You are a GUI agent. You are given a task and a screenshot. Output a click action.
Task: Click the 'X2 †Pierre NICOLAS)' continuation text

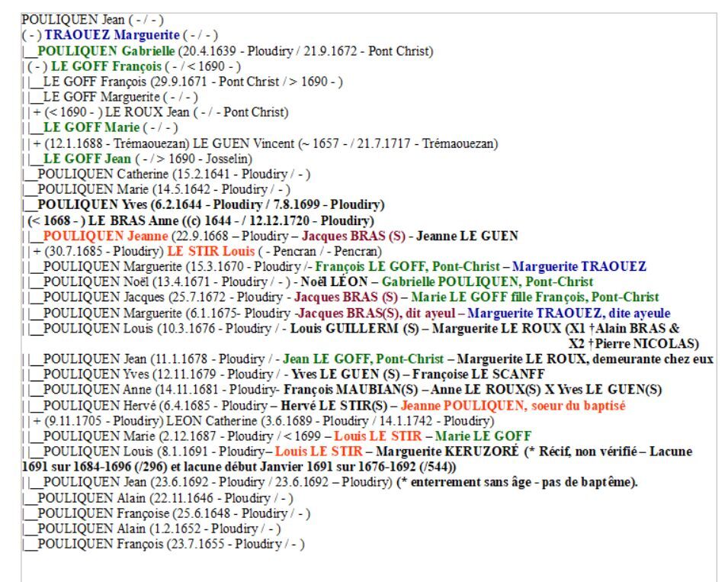(x=633, y=344)
